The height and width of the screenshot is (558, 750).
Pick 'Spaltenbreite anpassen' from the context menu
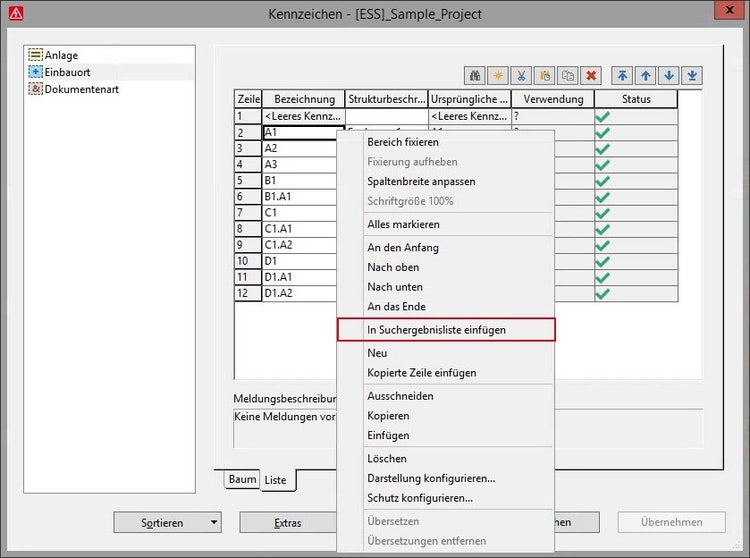421,181
